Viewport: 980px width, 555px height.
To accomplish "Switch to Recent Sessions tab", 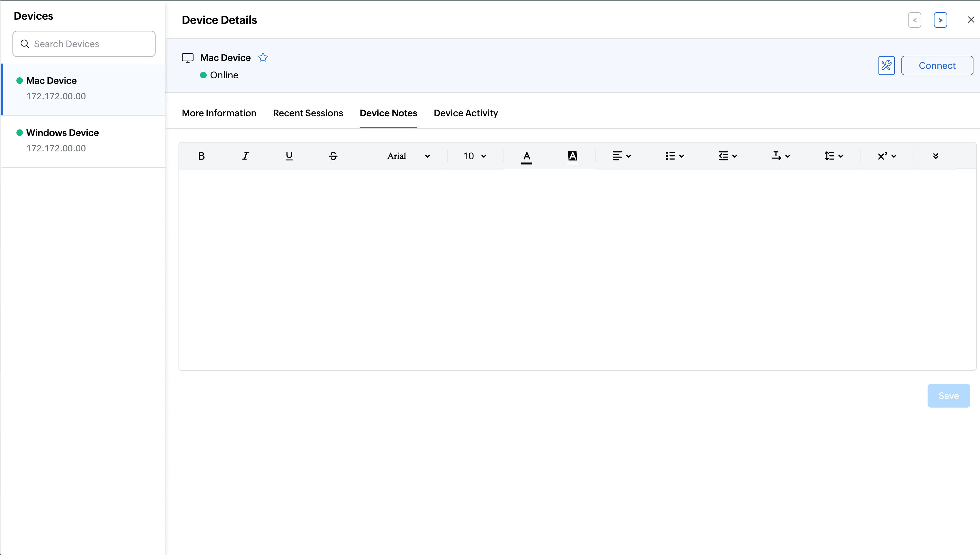I will pyautogui.click(x=308, y=113).
